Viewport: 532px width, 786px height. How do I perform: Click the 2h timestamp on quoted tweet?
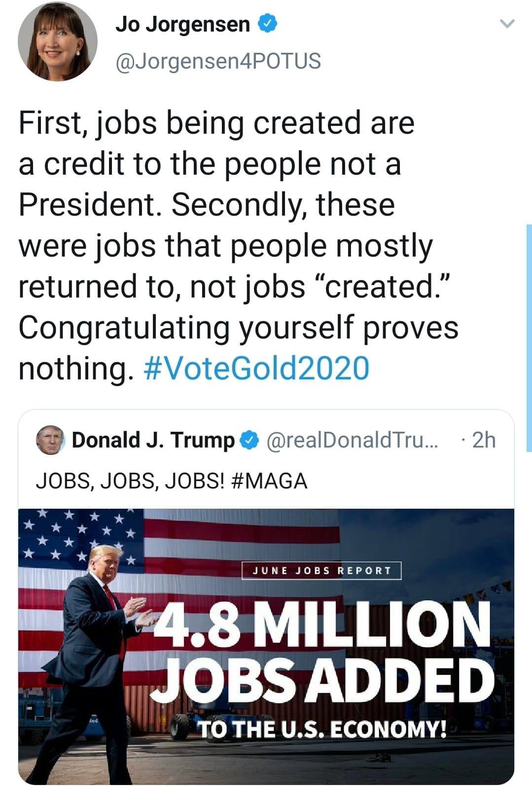coord(483,440)
